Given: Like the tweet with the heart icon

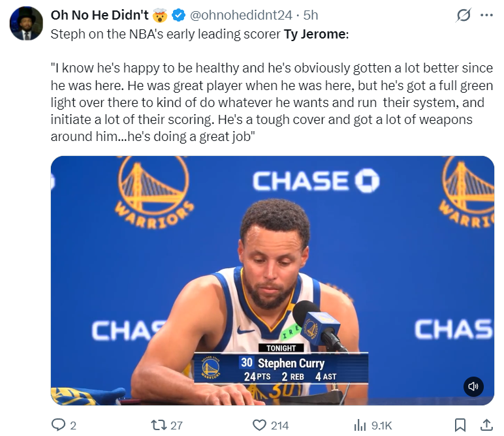Looking at the screenshot, I should coord(259,425).
